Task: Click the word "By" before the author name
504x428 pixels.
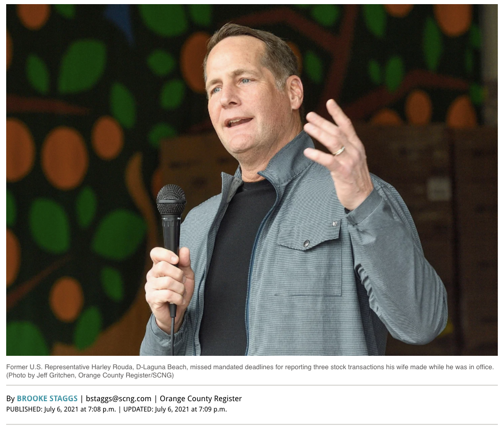Action: pos(11,399)
